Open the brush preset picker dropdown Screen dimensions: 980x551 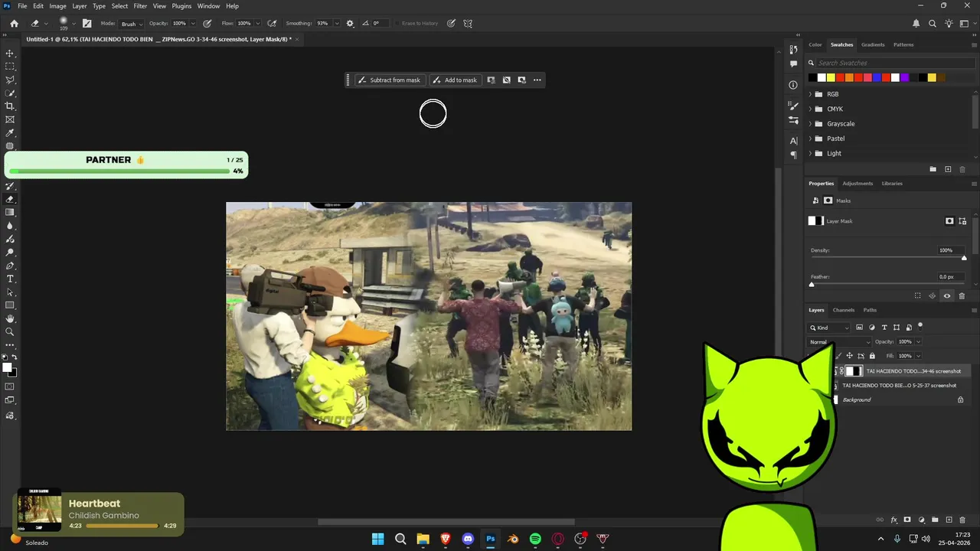(x=73, y=23)
